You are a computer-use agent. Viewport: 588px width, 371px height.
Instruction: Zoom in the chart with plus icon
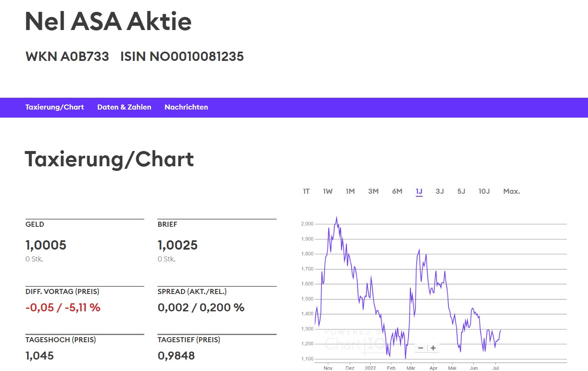pos(433,348)
